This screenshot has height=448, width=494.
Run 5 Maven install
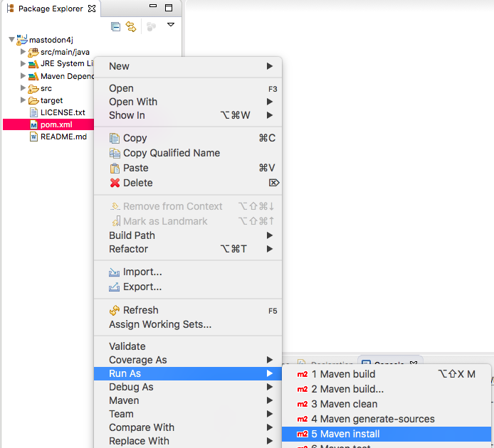(387, 434)
